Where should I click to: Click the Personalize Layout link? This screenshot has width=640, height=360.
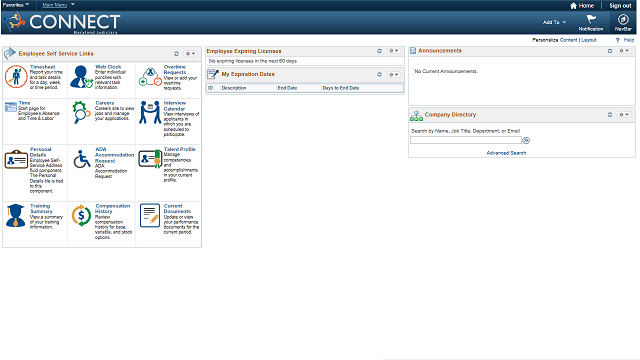click(x=589, y=40)
